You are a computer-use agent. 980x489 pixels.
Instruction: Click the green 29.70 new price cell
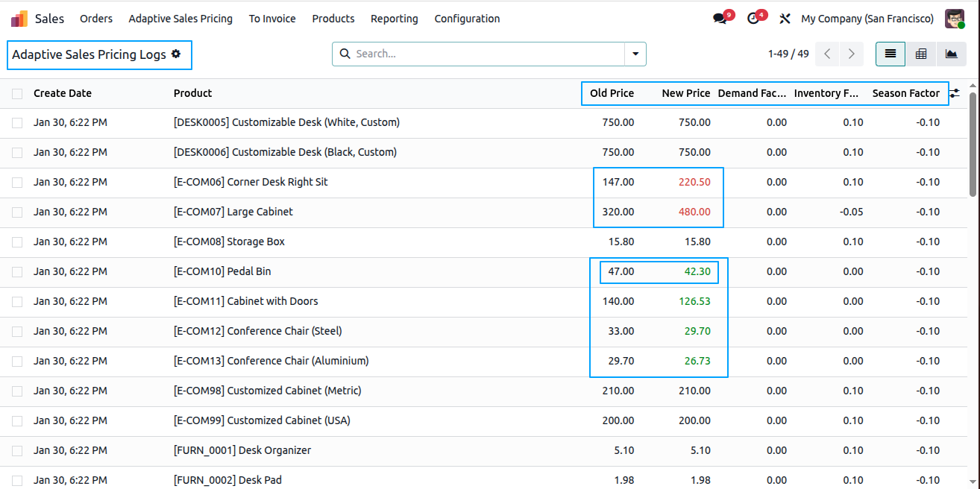point(697,331)
